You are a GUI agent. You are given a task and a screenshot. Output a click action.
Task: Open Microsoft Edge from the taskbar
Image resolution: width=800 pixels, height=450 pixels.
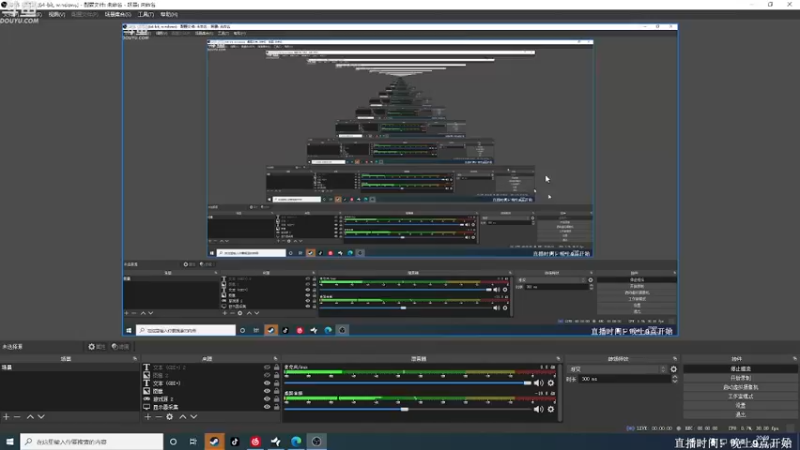(296, 442)
